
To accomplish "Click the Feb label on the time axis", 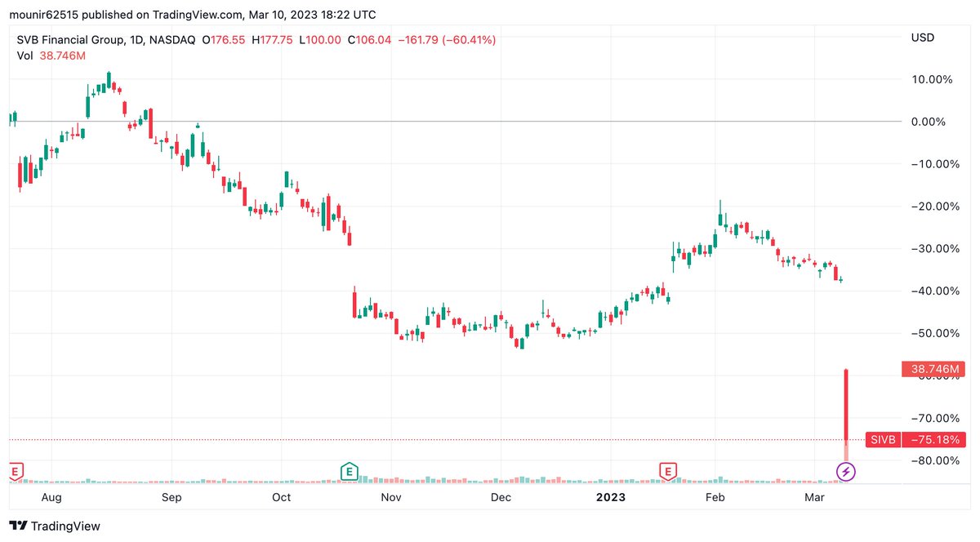I will (715, 497).
